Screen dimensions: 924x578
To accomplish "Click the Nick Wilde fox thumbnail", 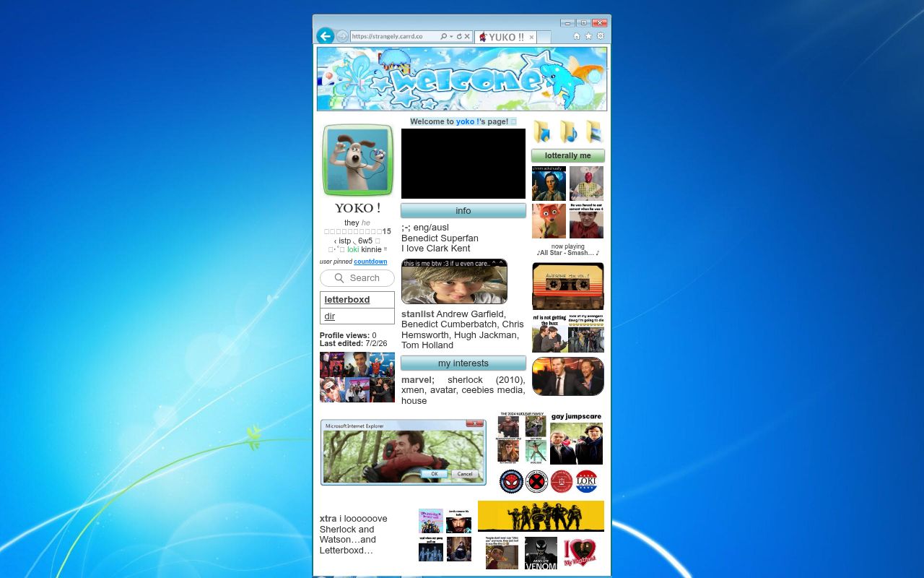I will click(549, 221).
